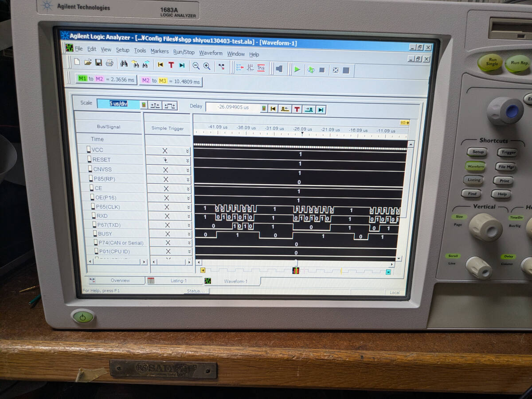Click the Find Previous binoculars icon

tap(135, 64)
